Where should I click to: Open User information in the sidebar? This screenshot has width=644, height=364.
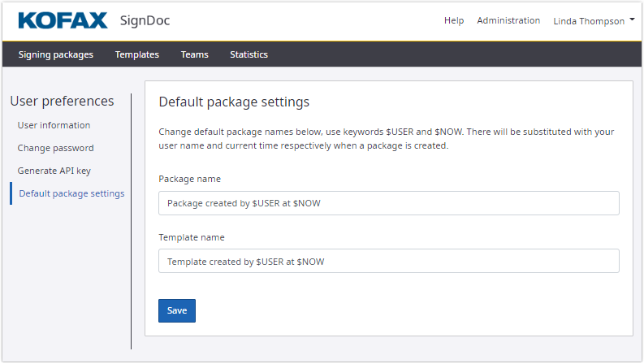coord(54,125)
